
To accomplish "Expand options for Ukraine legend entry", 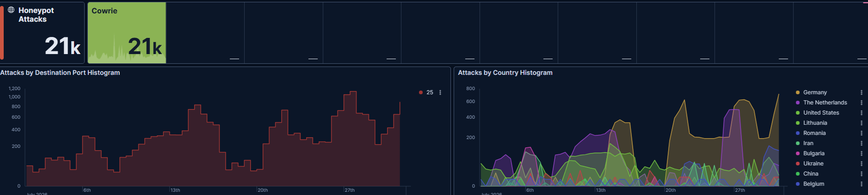I will pyautogui.click(x=862, y=164).
